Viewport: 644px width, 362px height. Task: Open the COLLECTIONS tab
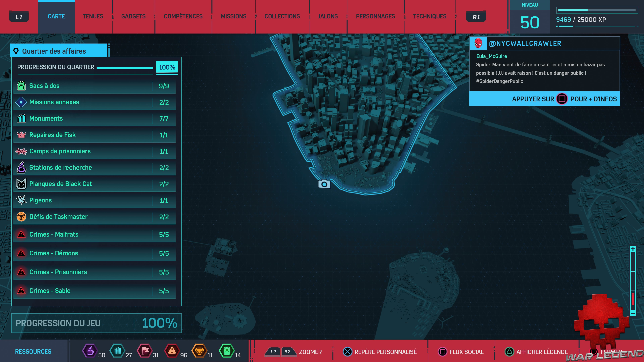[x=282, y=16]
